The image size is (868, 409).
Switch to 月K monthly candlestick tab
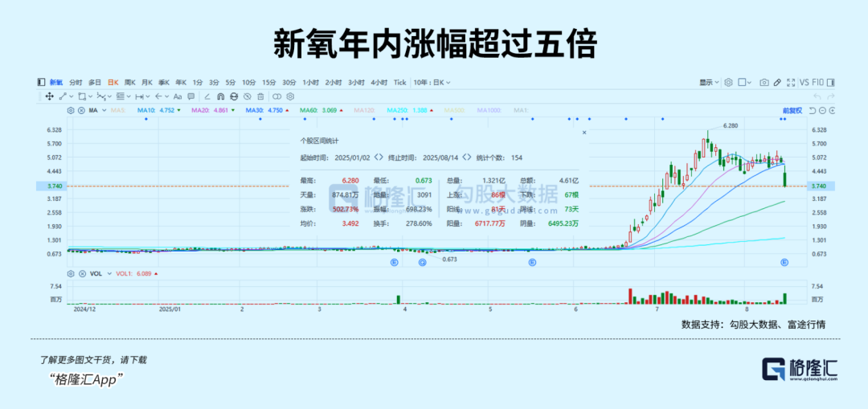coord(147,83)
